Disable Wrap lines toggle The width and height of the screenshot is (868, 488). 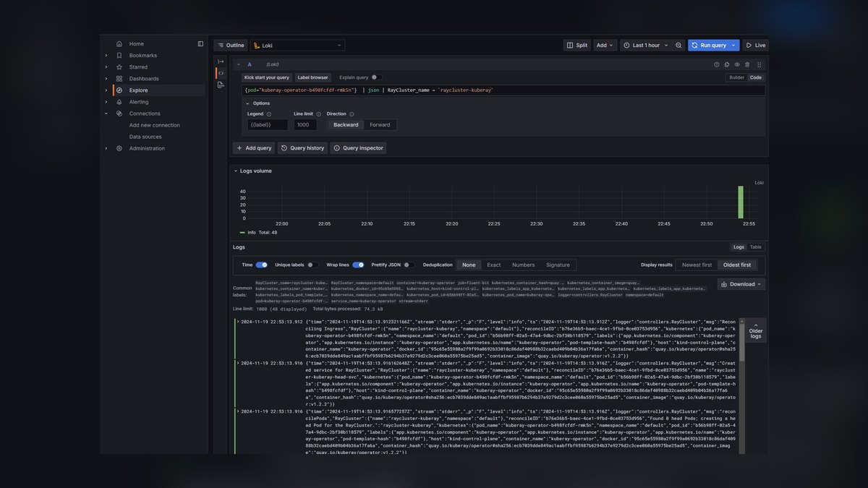click(358, 265)
